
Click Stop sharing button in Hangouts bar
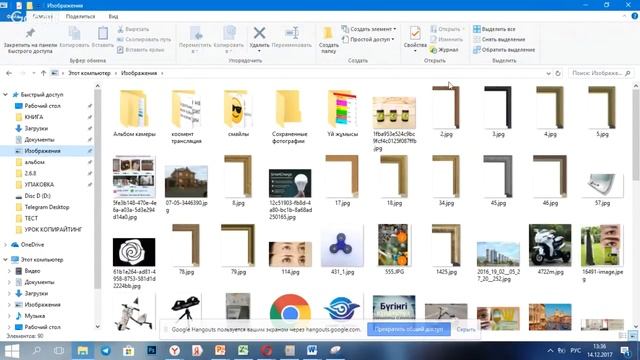[409, 329]
